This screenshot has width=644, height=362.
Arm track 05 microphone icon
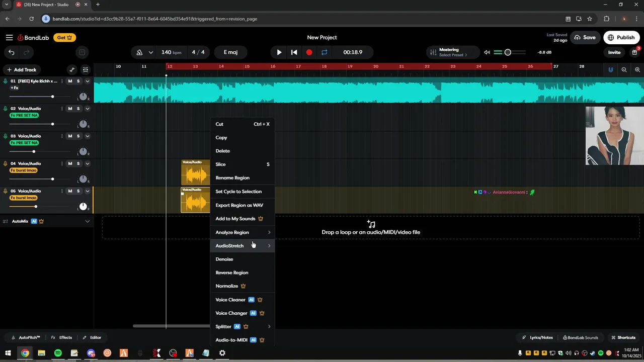(x=6, y=191)
